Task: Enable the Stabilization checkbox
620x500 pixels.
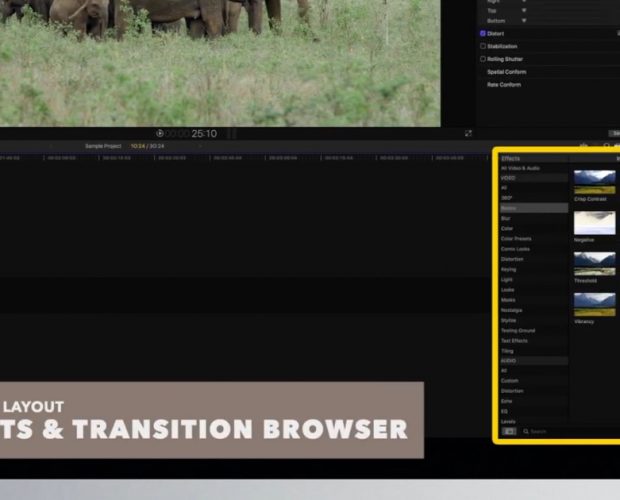Action: pyautogui.click(x=483, y=46)
